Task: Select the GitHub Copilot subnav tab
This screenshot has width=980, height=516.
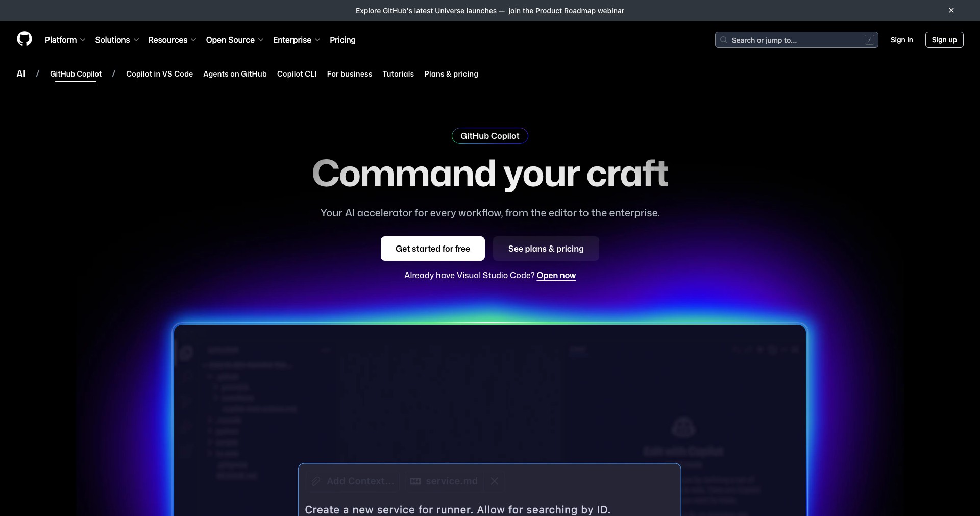Action: [x=76, y=74]
